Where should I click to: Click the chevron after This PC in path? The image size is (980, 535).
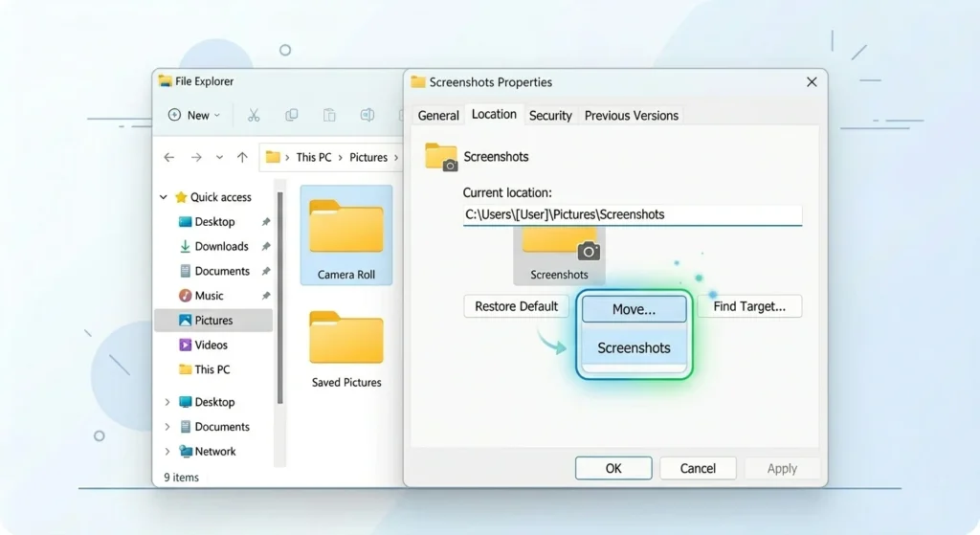tap(340, 158)
